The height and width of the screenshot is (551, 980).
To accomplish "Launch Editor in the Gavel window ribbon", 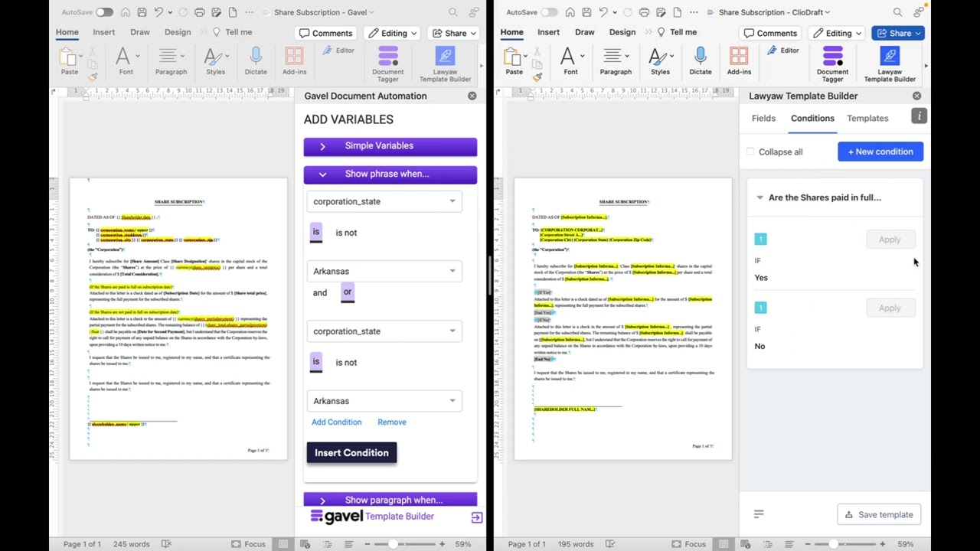I will click(x=338, y=51).
